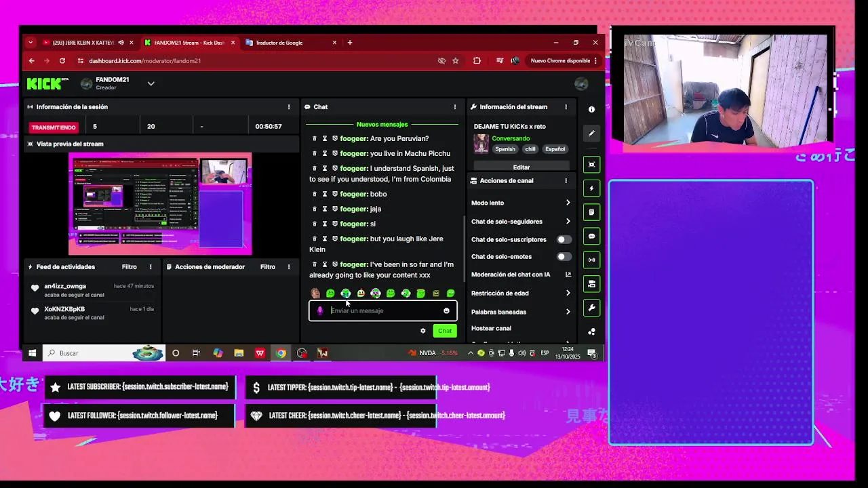Image resolution: width=868 pixels, height=488 pixels.
Task: Open a new Chrome tab
Action: 350,43
